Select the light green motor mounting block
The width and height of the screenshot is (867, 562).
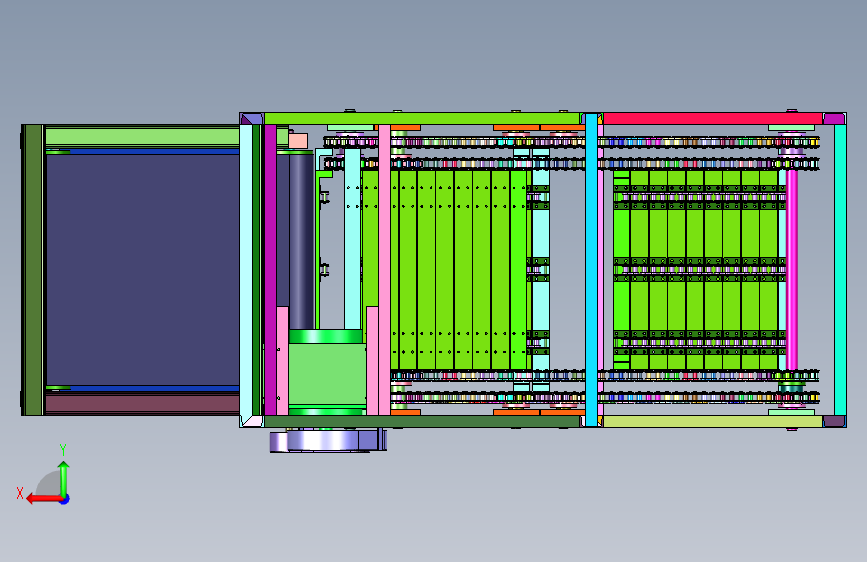[x=327, y=374]
